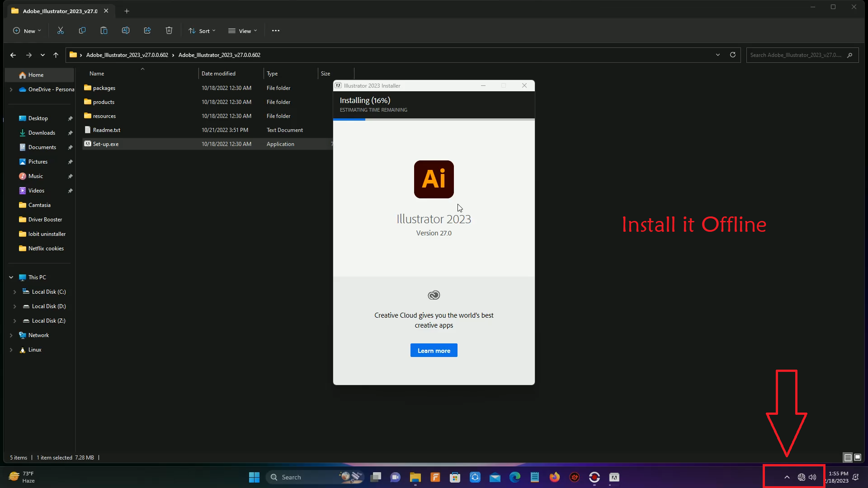868x488 pixels.
Task: Open the Teams Chat taskbar icon
Action: point(396,477)
